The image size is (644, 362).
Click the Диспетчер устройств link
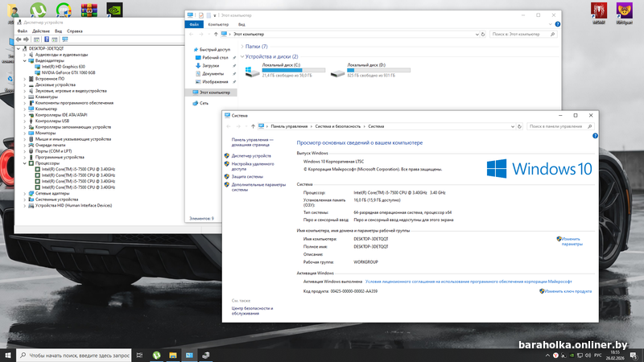(251, 155)
